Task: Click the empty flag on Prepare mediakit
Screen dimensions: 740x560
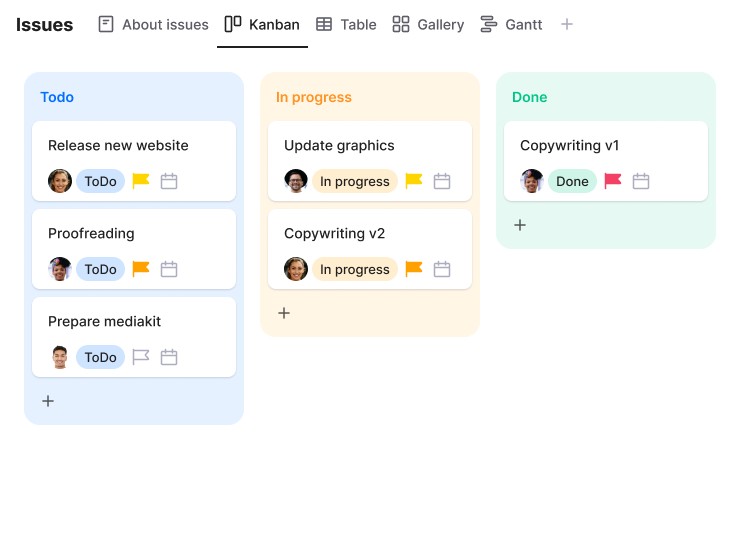Action: pyautogui.click(x=141, y=357)
